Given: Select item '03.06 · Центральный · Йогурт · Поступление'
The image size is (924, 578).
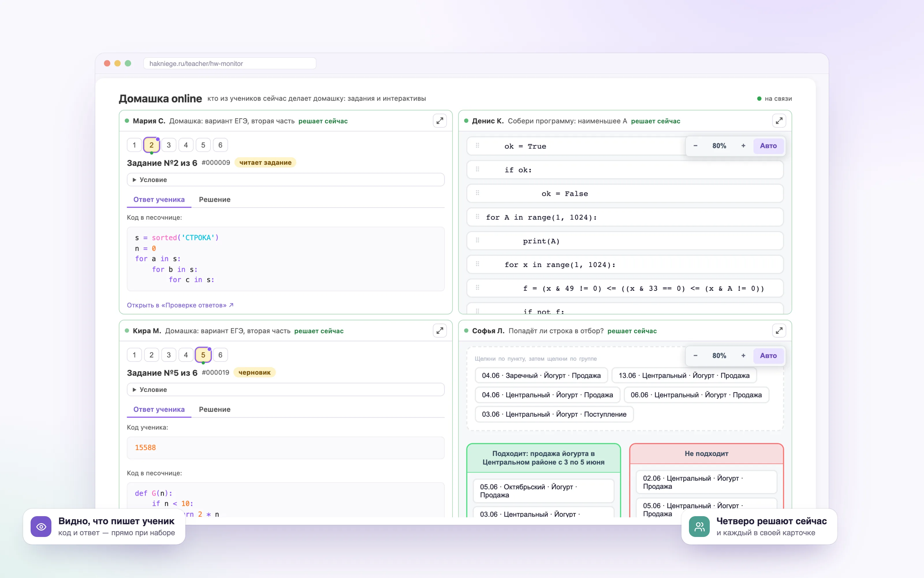Looking at the screenshot, I should [554, 414].
